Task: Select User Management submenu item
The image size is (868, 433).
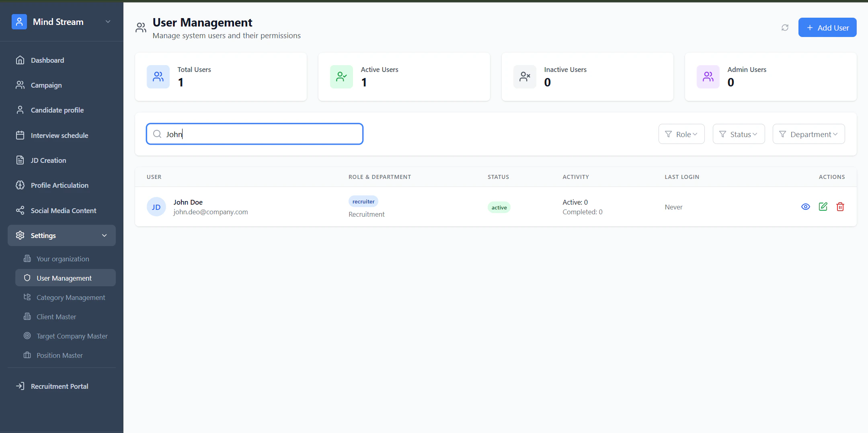Action: coord(66,278)
